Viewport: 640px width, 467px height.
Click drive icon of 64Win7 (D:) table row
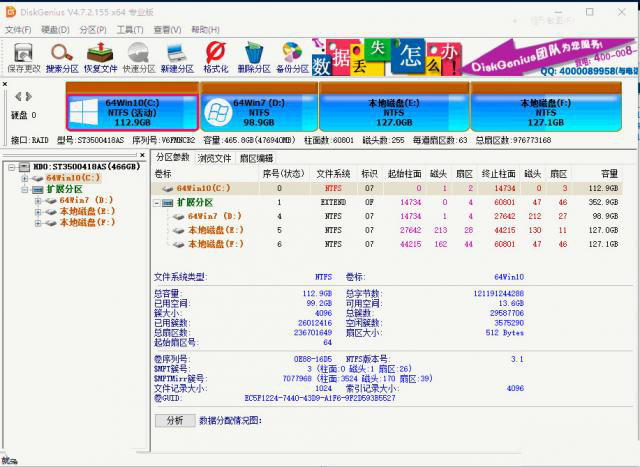point(179,216)
